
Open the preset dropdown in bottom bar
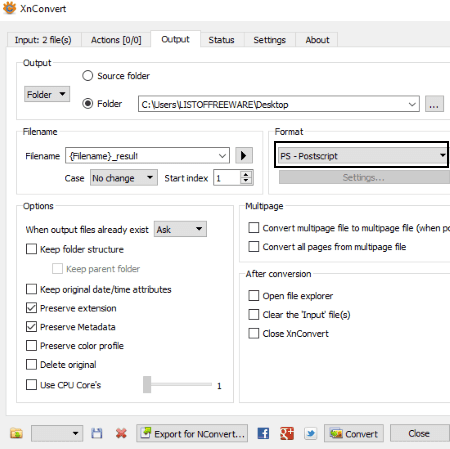[57, 433]
